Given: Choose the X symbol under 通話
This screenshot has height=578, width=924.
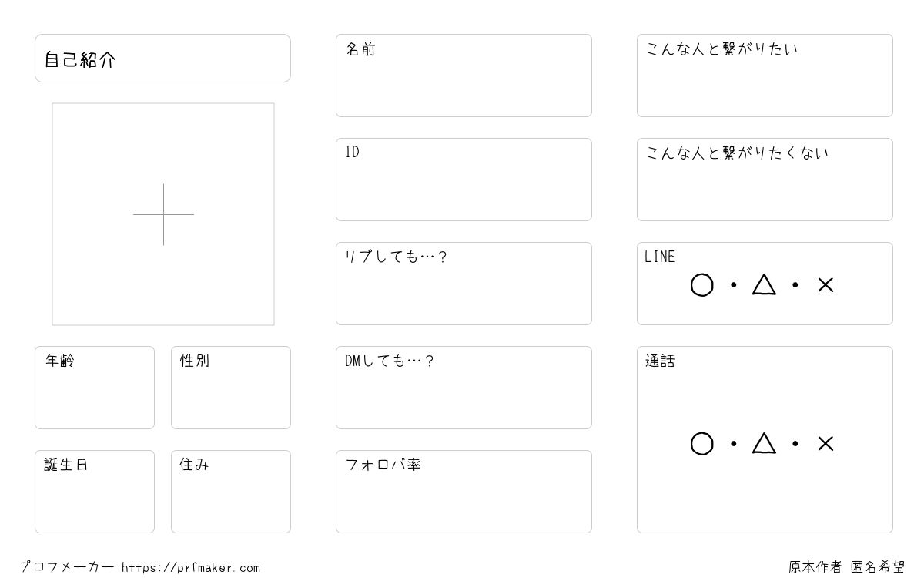Looking at the screenshot, I should click(825, 444).
